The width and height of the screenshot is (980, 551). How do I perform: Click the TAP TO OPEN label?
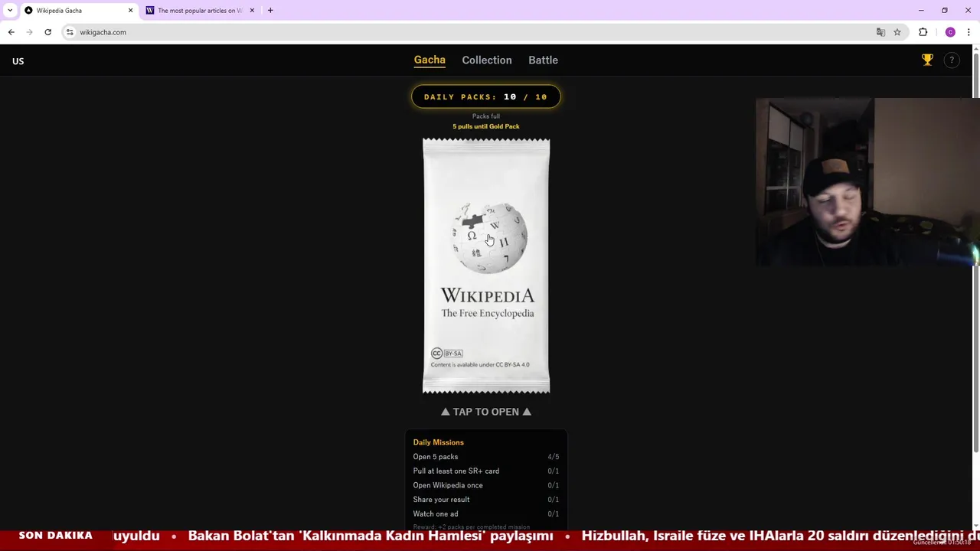point(486,412)
